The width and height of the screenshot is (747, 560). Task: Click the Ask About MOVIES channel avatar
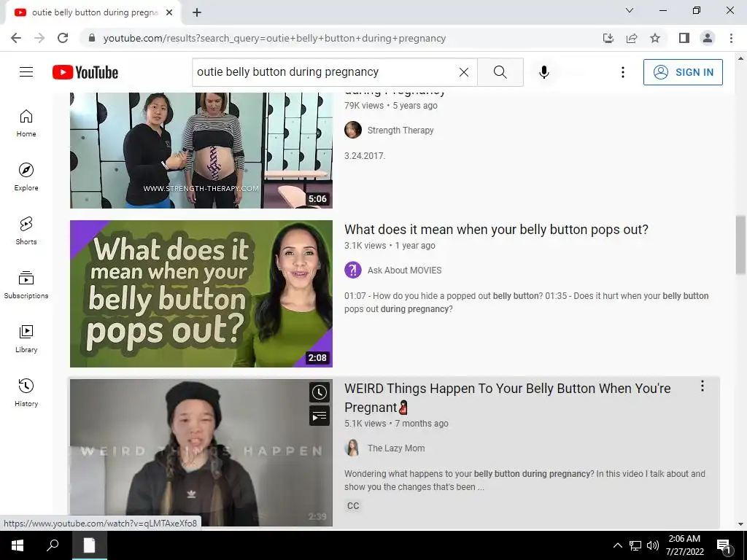point(353,270)
